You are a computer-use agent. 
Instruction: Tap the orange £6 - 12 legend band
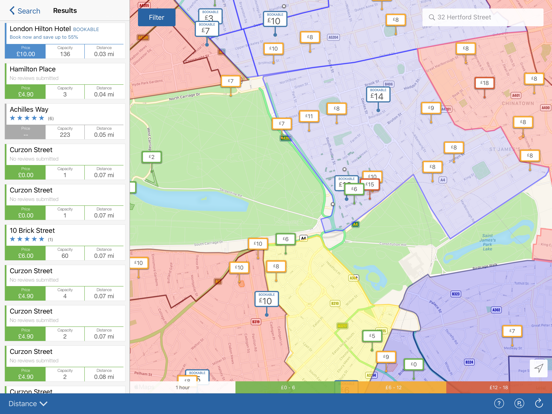[x=393, y=387]
